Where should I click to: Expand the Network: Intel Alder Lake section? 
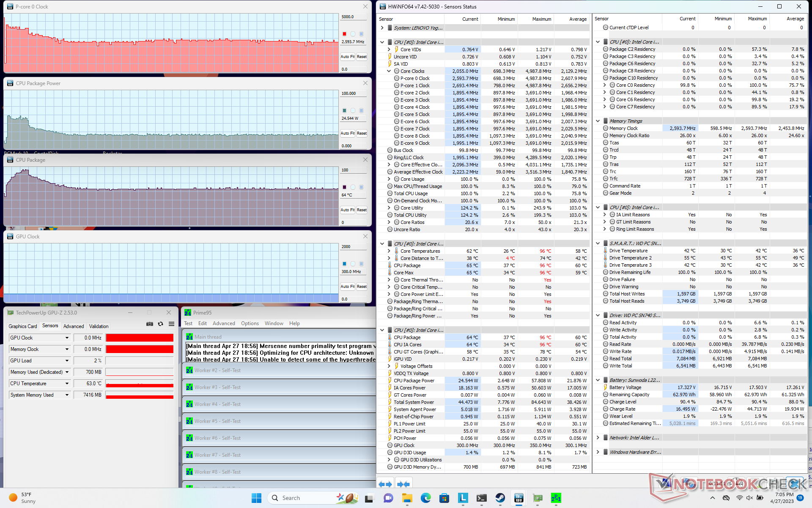(598, 438)
